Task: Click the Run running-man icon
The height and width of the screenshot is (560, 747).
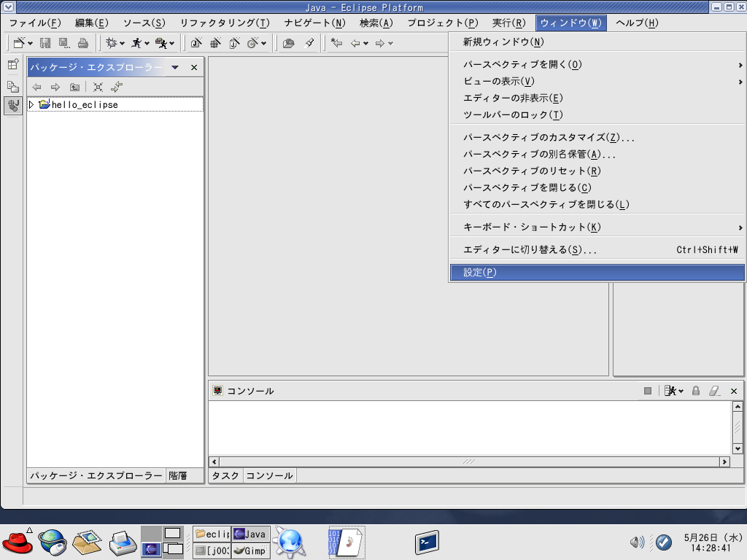Action: tap(136, 43)
